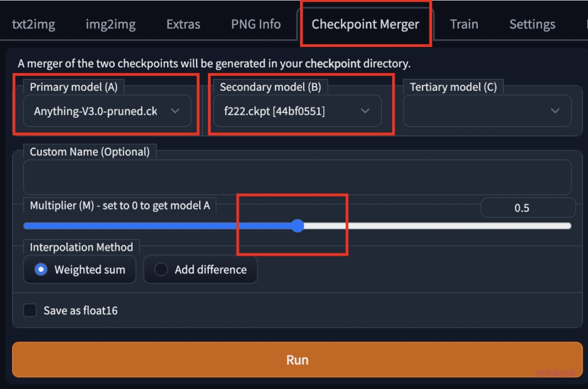Choose the Add difference interpolation method

pos(161,269)
